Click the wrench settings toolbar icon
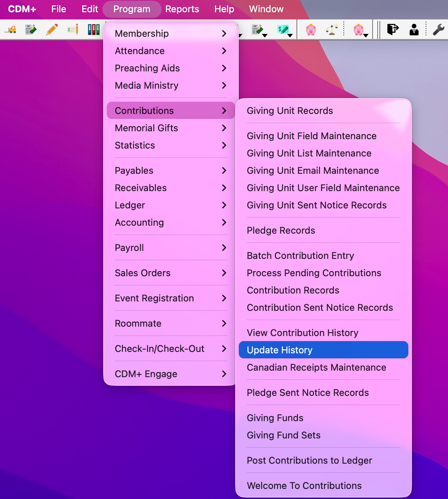Image resolution: width=448 pixels, height=499 pixels. coord(439,30)
